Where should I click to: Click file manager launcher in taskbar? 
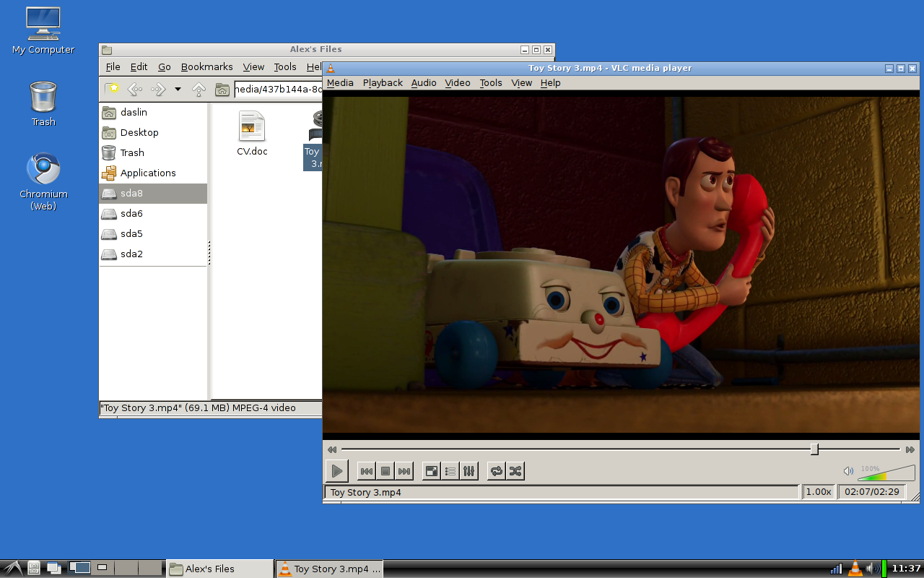point(34,569)
